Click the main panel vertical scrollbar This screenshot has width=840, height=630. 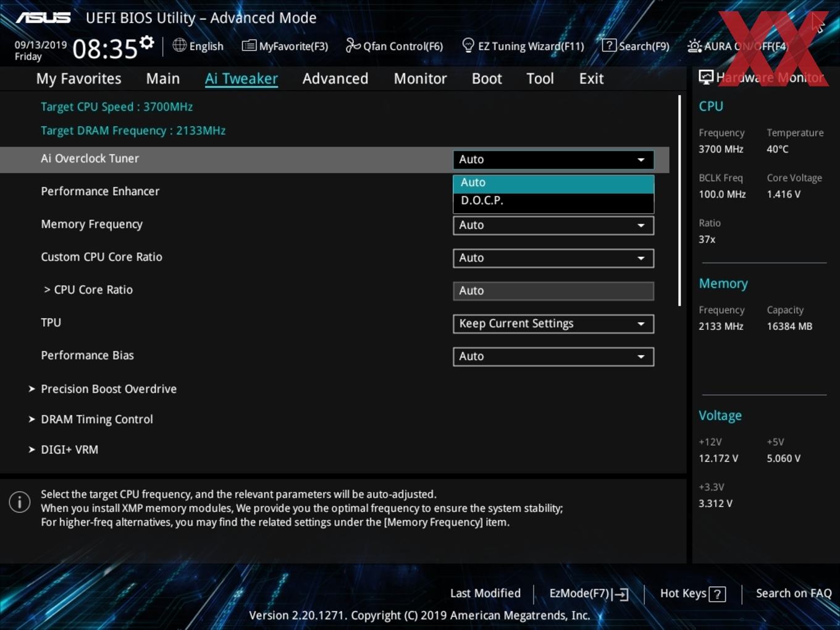(679, 201)
